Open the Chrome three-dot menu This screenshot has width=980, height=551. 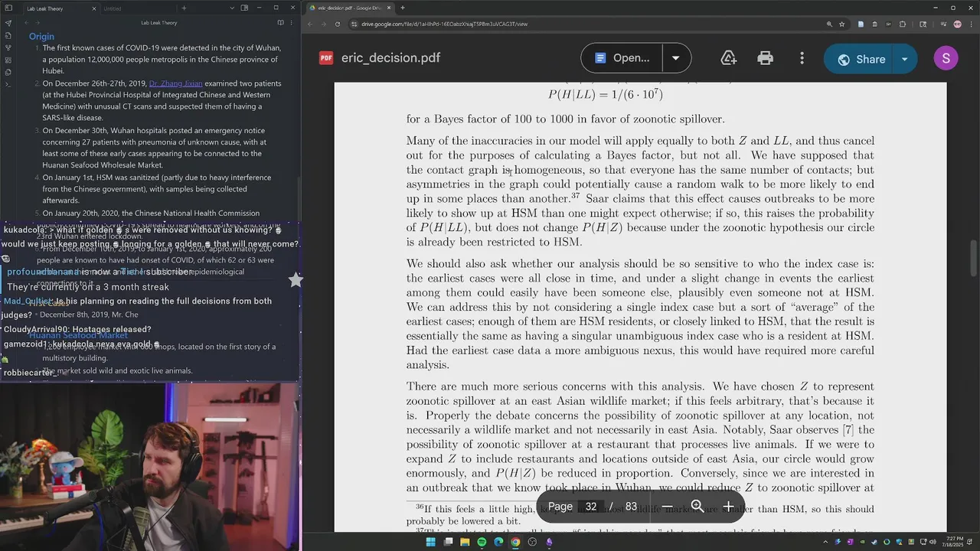point(971,24)
